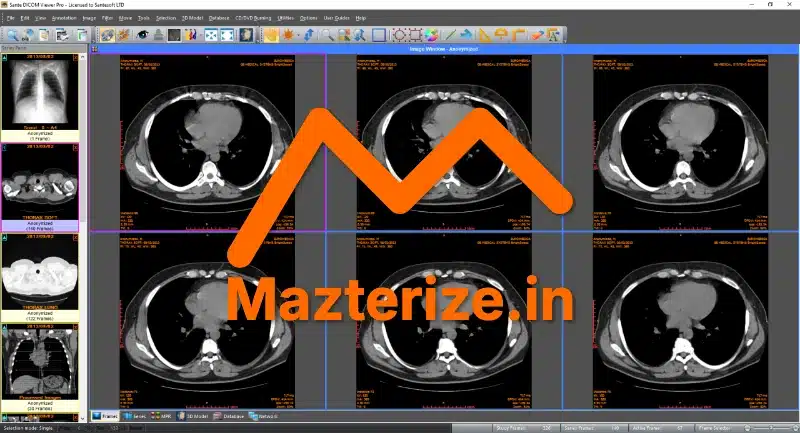The height and width of the screenshot is (433, 800).
Task: Click the document file icon in toolbar
Action: click(x=44, y=35)
